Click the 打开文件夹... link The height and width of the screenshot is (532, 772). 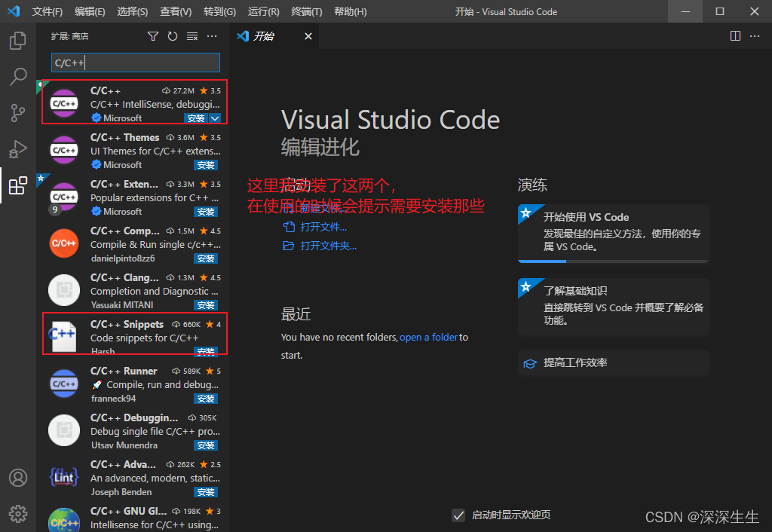pyautogui.click(x=329, y=246)
